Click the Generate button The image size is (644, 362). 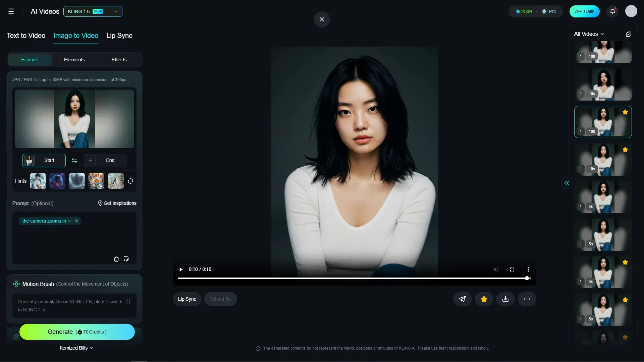click(77, 332)
